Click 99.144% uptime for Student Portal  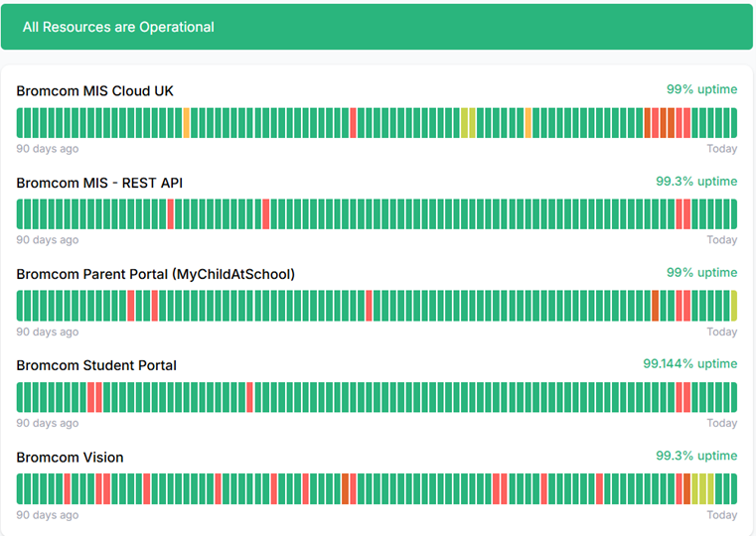[x=690, y=363]
